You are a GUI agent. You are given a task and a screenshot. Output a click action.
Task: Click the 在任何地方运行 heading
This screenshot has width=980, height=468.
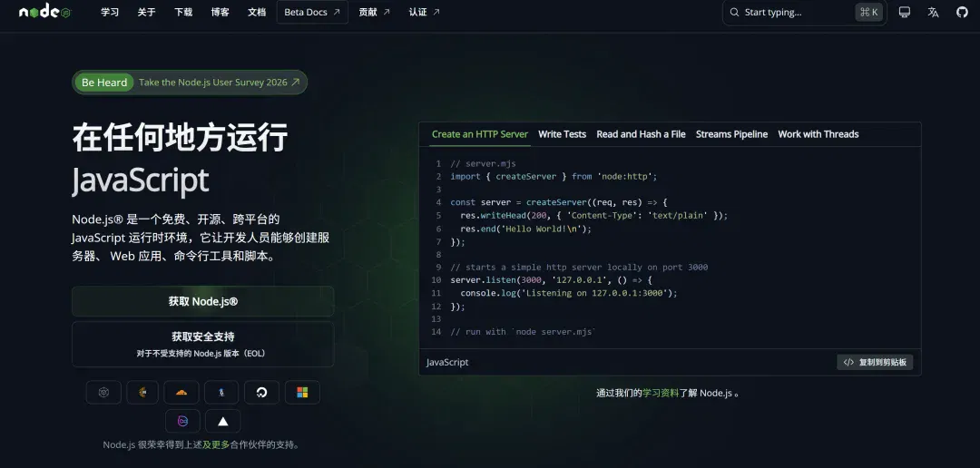(x=180, y=138)
